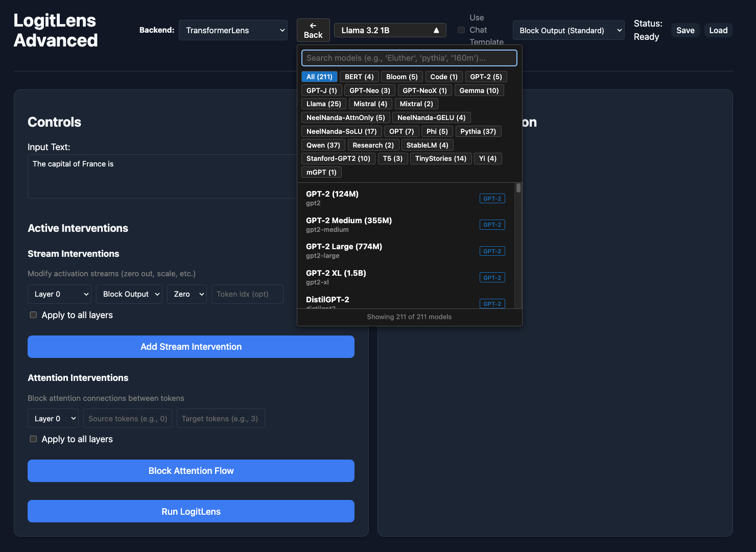Filter models by Gemma (10)
This screenshot has height=552, width=756.
coord(479,90)
